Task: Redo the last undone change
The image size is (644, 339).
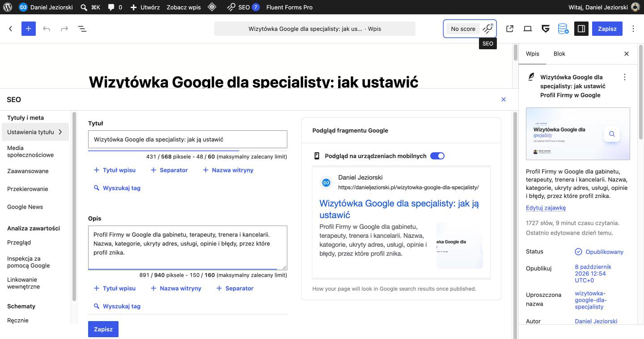Action: click(x=64, y=29)
